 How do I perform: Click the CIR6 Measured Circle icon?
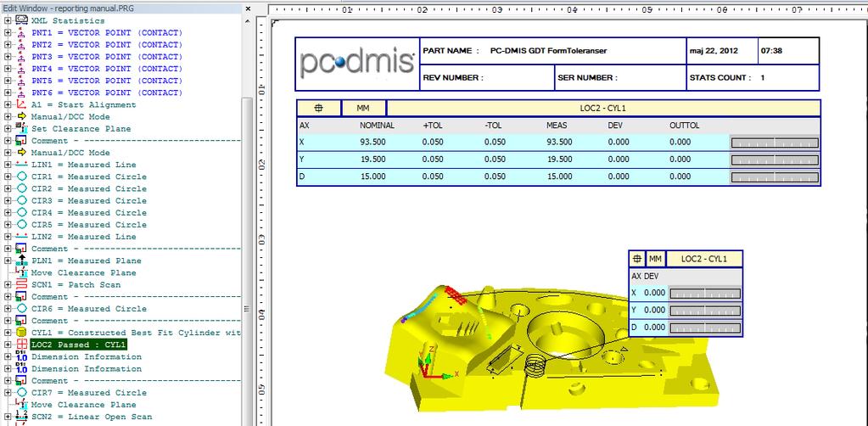[x=21, y=309]
